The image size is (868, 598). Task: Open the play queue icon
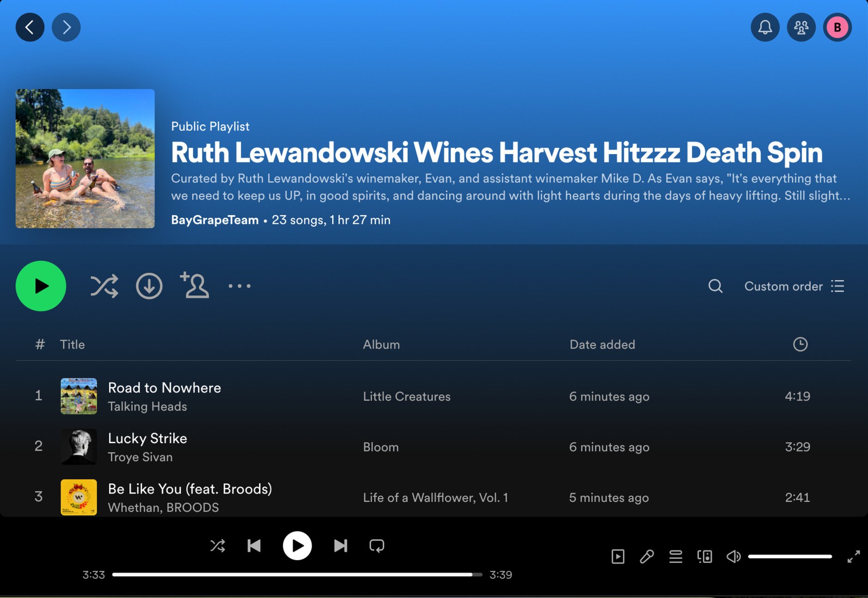click(x=676, y=556)
